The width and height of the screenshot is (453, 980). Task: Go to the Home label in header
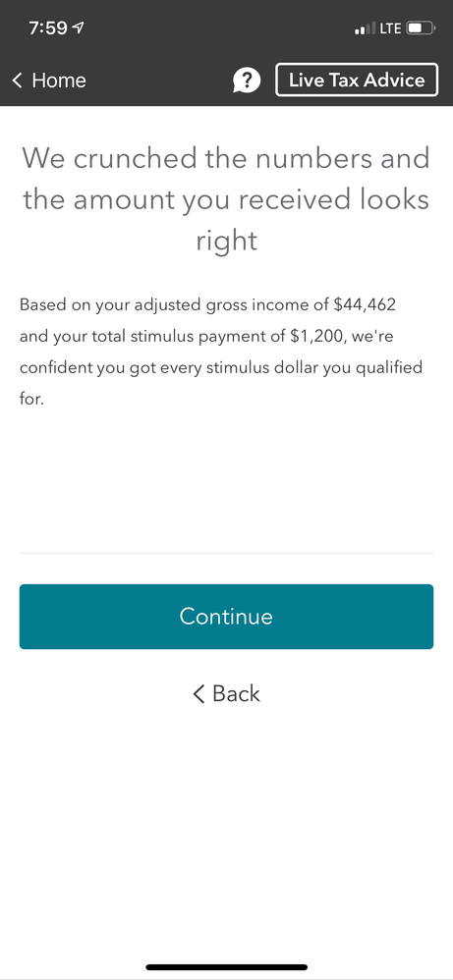click(59, 80)
